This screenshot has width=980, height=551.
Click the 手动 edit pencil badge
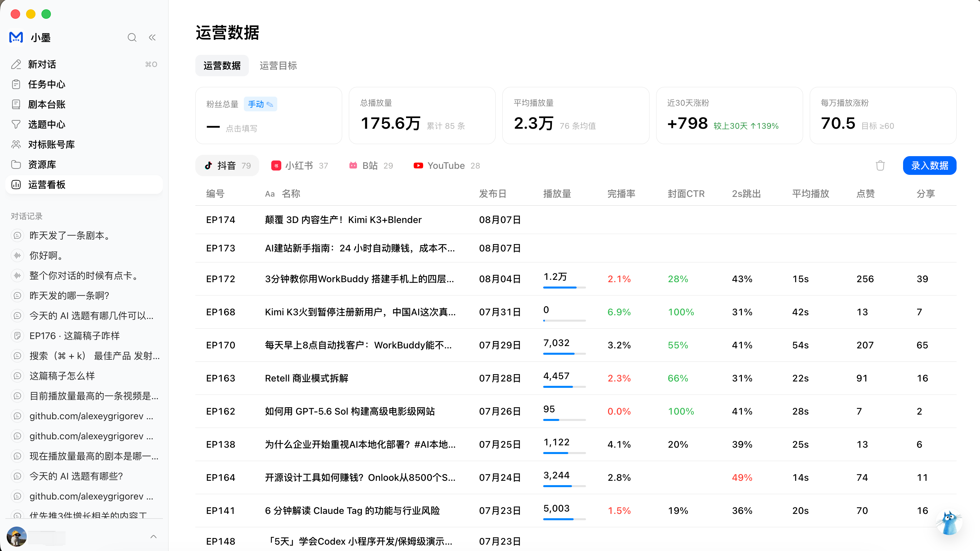tap(260, 104)
